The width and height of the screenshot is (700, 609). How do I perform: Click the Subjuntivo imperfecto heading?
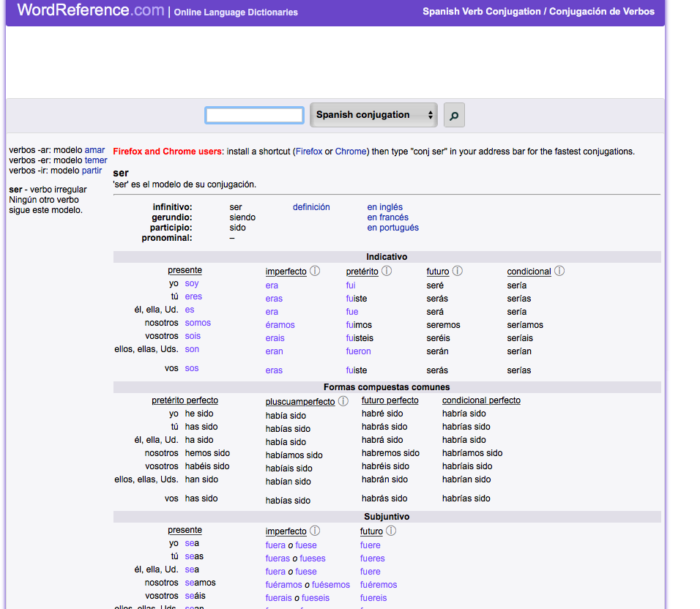click(x=286, y=531)
